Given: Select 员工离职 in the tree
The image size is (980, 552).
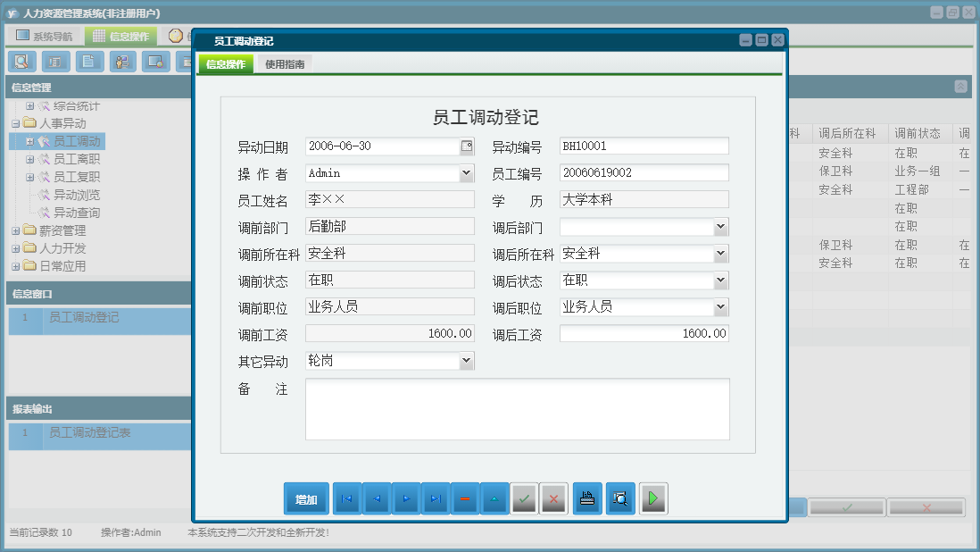Looking at the screenshot, I should [77, 159].
